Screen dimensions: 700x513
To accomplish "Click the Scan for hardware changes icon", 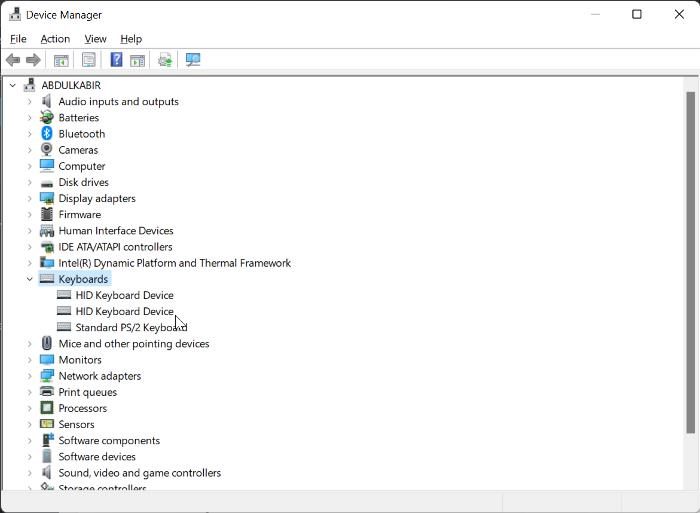I will point(193,60).
